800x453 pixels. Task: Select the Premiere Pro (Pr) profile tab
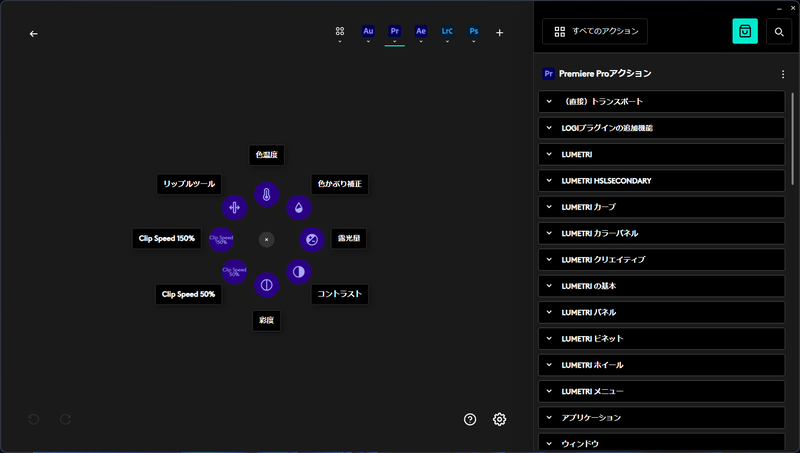394,31
